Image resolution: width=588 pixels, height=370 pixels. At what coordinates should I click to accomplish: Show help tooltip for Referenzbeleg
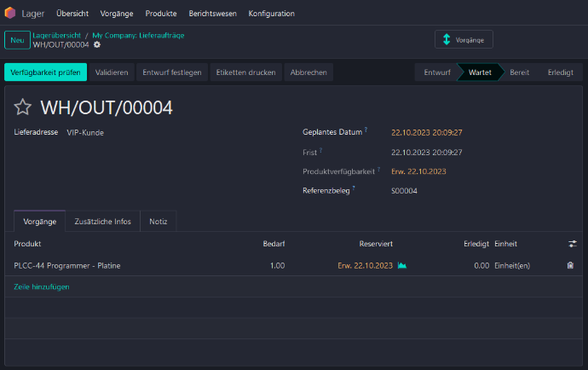tap(354, 188)
